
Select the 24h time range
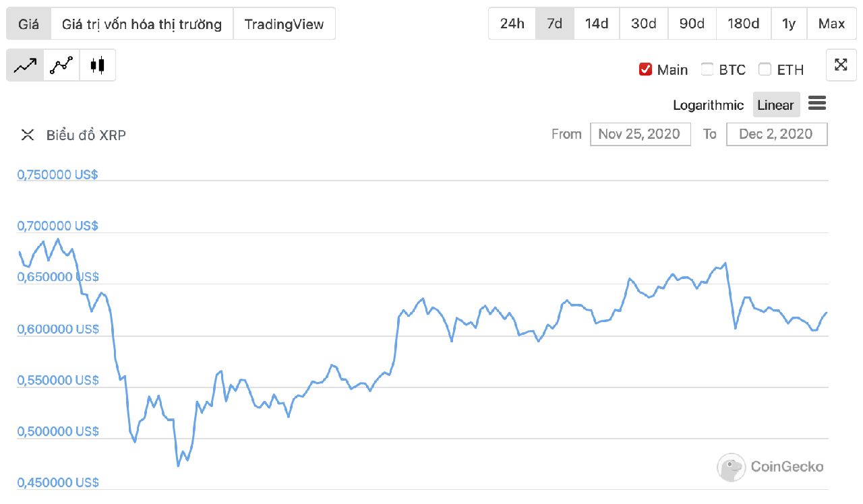[x=512, y=24]
